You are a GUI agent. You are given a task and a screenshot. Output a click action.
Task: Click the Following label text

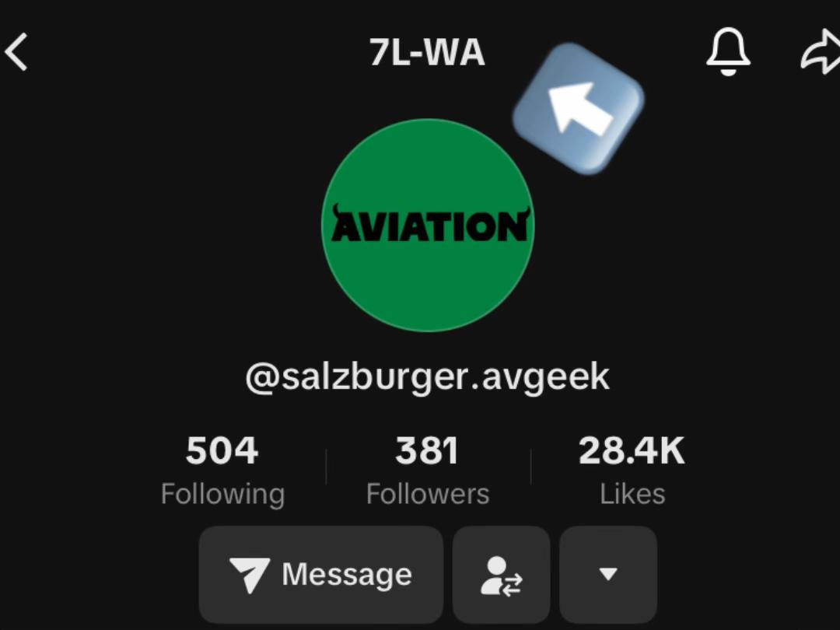pyautogui.click(x=222, y=494)
